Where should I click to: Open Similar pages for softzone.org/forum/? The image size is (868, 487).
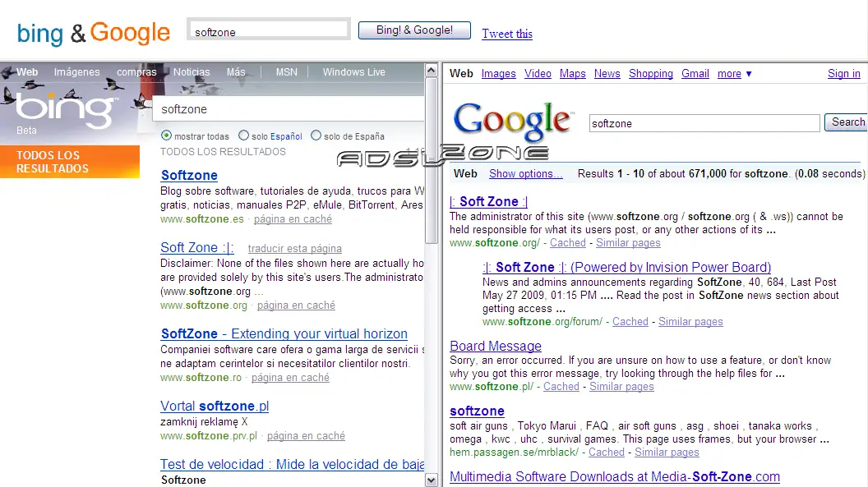point(690,322)
